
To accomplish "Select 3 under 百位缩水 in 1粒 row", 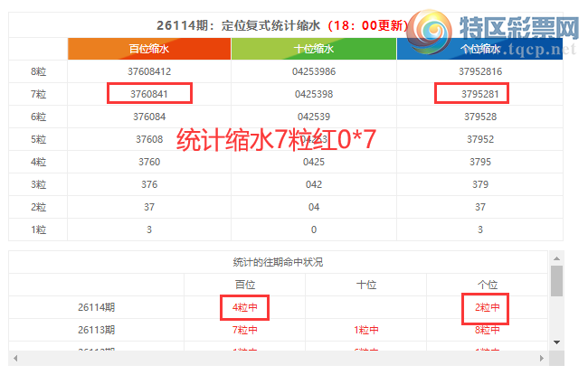I will 149,229.
